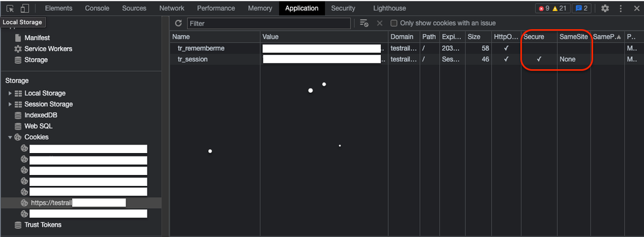Open the Lighthouse tab
644x237 pixels.
(x=389, y=8)
